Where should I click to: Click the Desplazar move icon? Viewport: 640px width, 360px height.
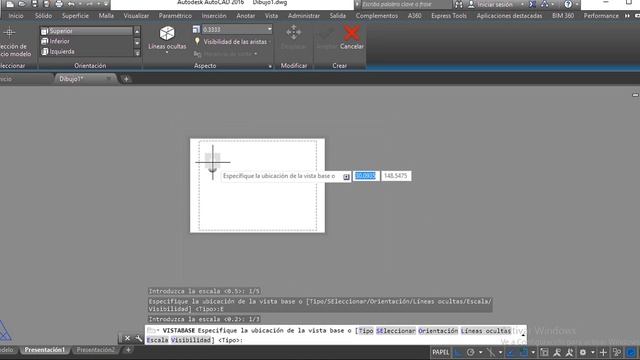[293, 32]
